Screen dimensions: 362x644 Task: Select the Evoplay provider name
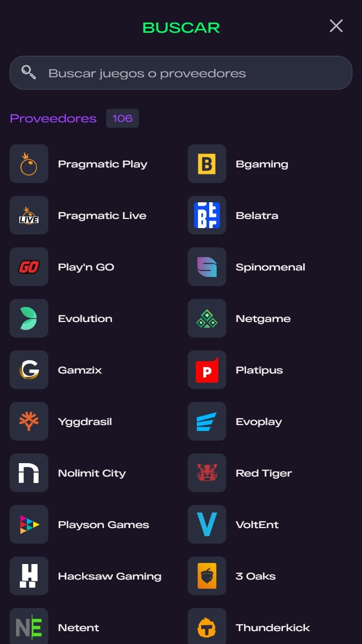pos(258,422)
